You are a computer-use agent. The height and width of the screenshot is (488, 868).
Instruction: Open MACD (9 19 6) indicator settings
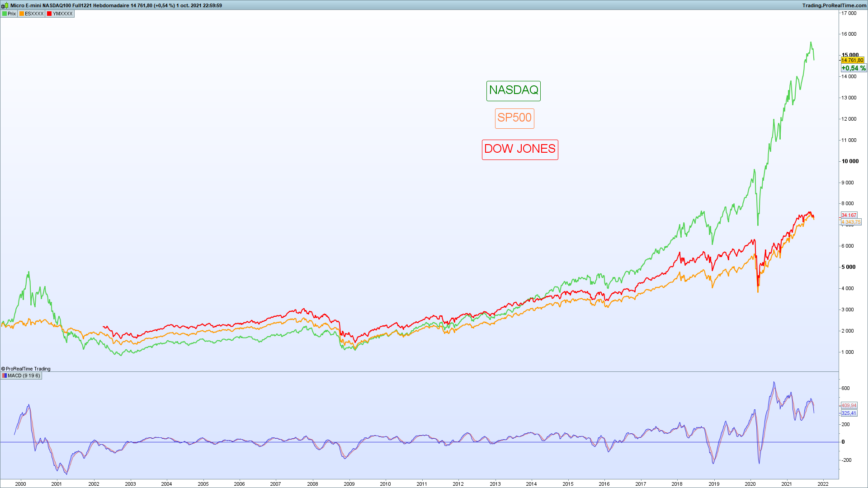(x=24, y=376)
